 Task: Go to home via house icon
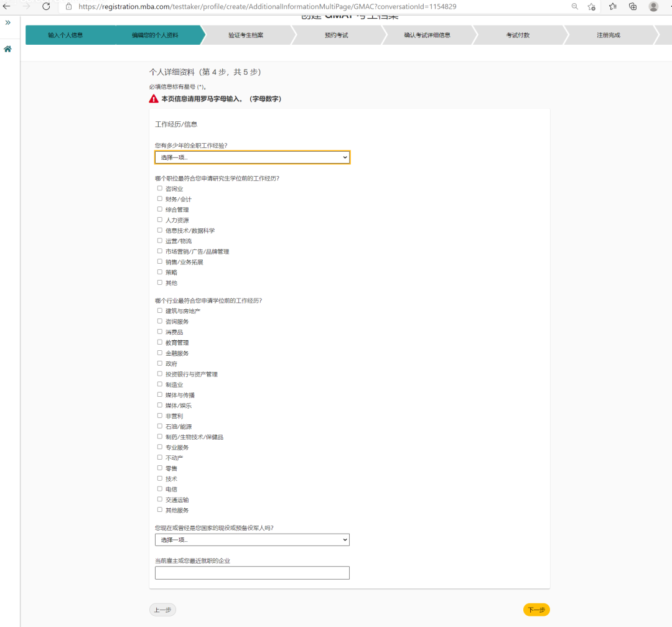(x=7, y=49)
